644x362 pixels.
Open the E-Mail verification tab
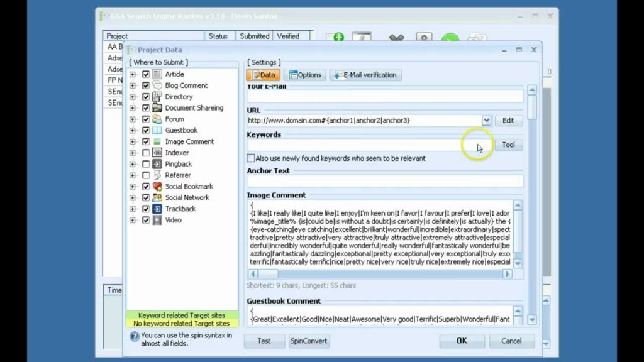coord(365,75)
